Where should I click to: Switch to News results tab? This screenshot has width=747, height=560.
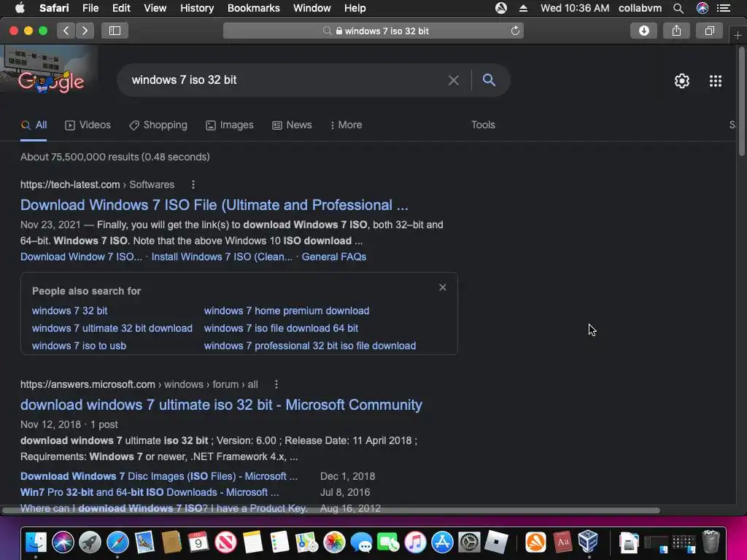pos(292,125)
